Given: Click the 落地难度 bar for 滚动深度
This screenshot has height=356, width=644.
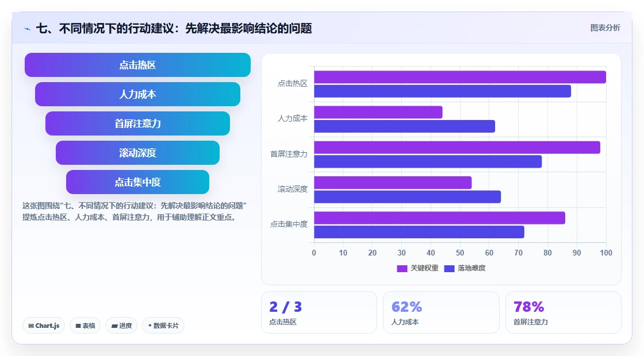Looking at the screenshot, I should tap(408, 197).
